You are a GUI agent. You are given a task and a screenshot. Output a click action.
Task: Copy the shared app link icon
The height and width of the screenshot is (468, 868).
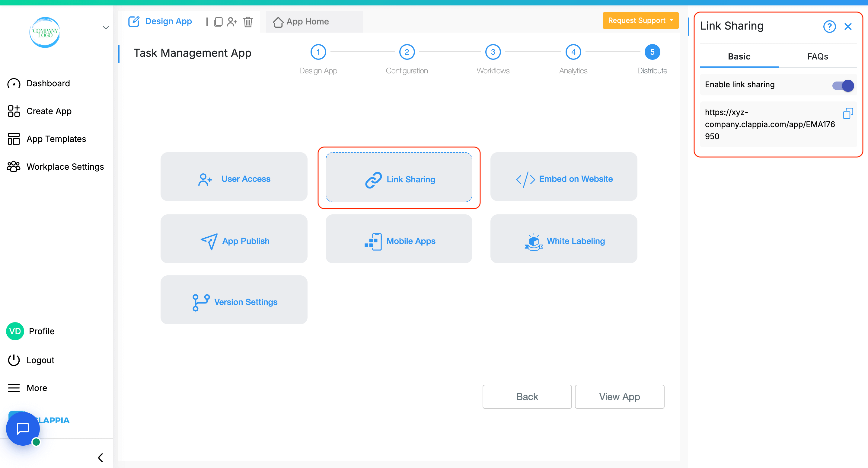click(x=848, y=113)
